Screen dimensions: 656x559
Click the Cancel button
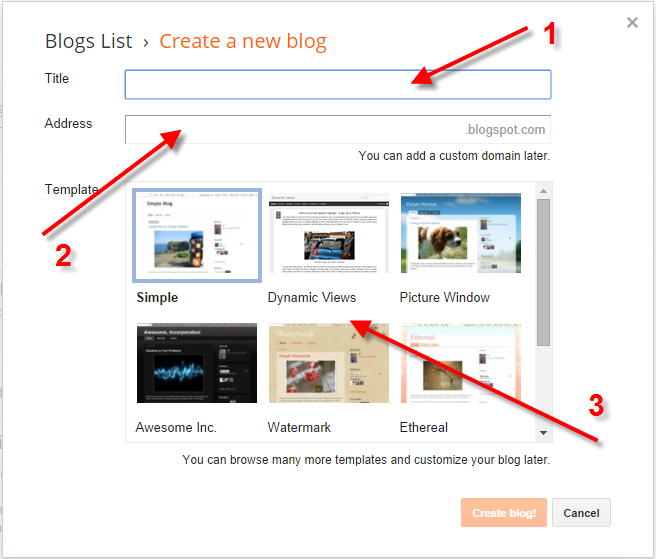coord(581,513)
